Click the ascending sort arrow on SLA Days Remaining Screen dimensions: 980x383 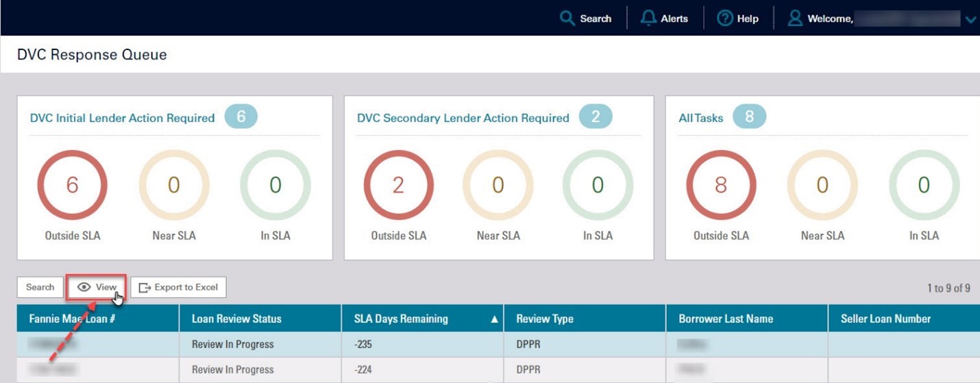pos(495,319)
